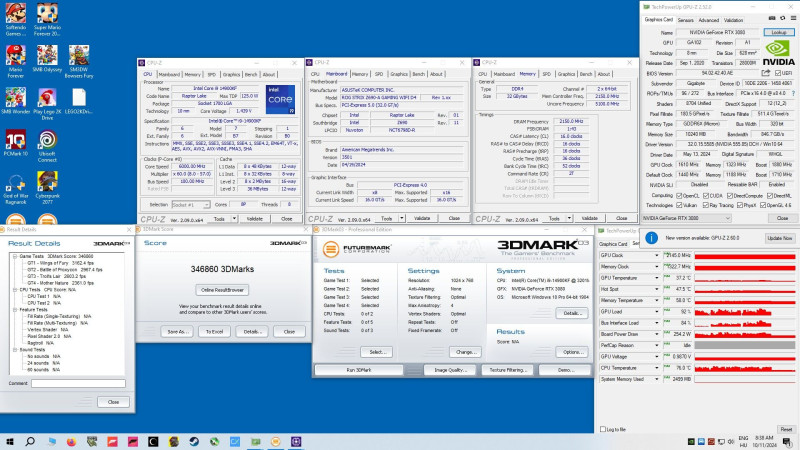Open Firefox from the taskbar

click(71, 441)
